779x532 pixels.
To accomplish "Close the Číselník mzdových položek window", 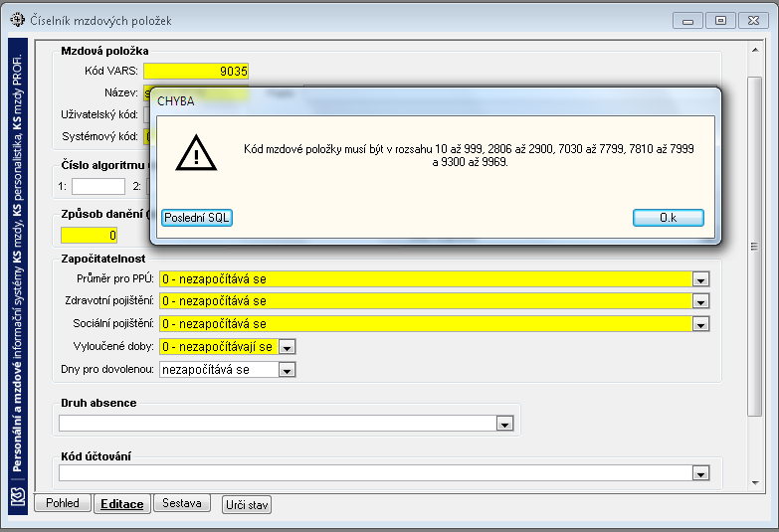I will [753, 21].
